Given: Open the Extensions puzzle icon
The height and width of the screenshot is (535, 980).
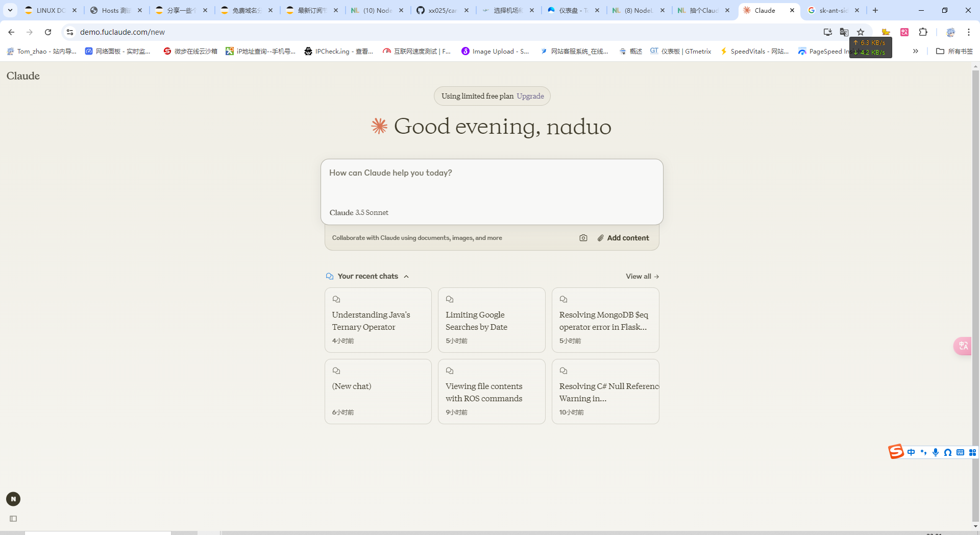Looking at the screenshot, I should [923, 32].
